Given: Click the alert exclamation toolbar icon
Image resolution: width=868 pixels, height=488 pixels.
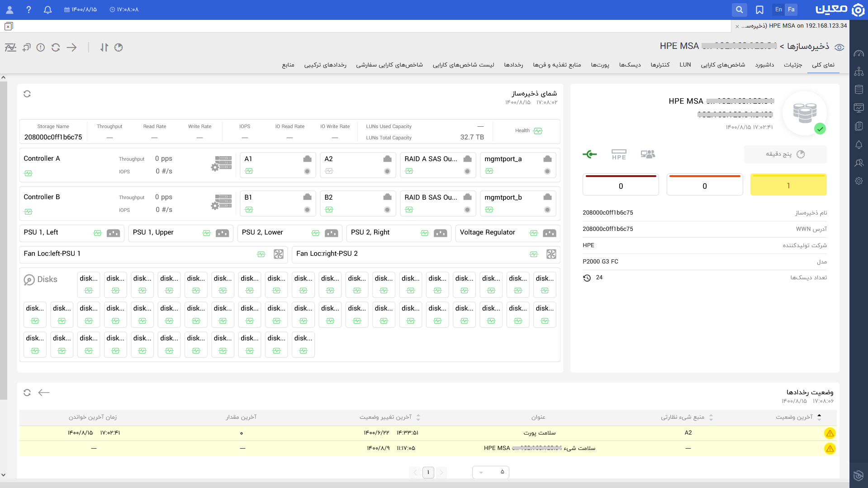Looking at the screenshot, I should (41, 48).
